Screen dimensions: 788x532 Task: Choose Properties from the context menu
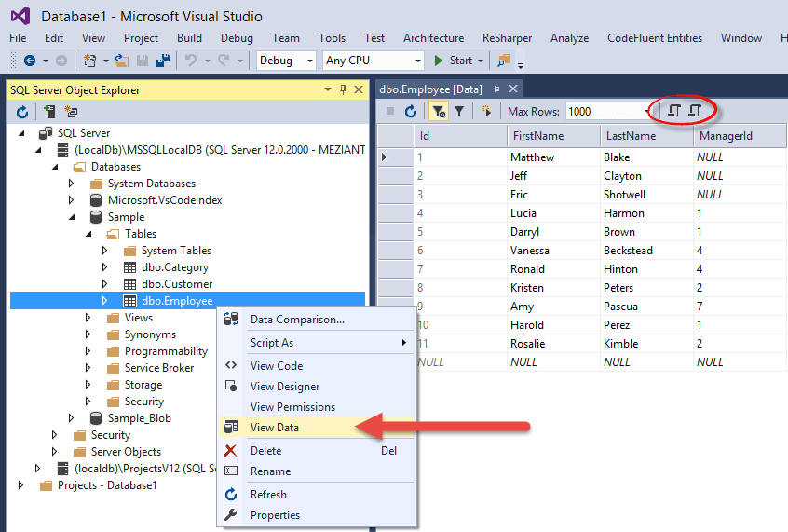point(317,515)
